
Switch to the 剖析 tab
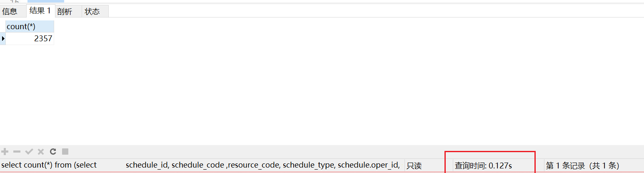coord(65,12)
